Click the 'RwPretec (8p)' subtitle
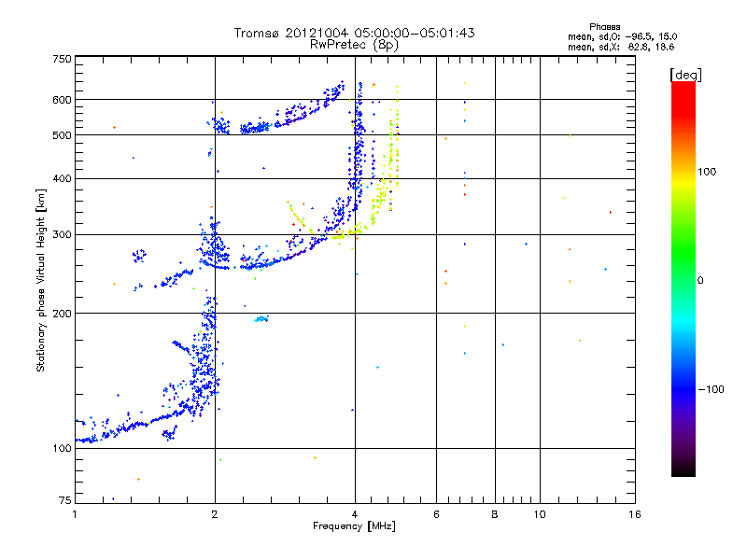 coord(354,45)
